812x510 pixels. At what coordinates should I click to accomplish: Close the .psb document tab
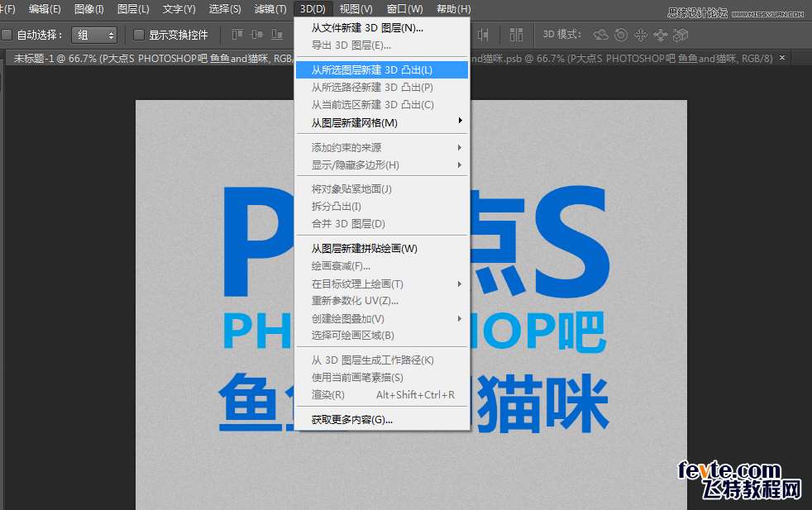click(x=782, y=58)
